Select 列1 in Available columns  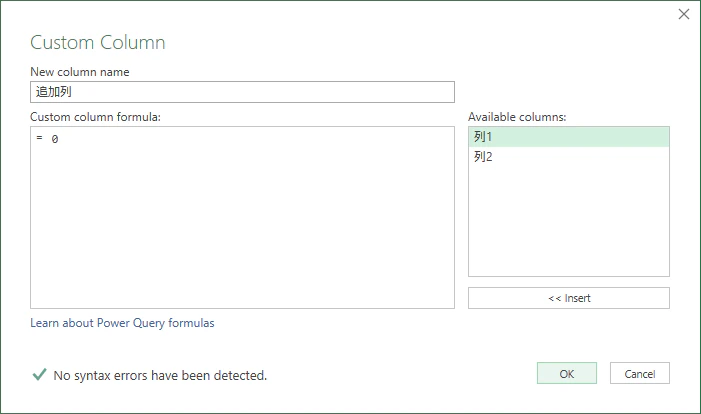pyautogui.click(x=569, y=137)
